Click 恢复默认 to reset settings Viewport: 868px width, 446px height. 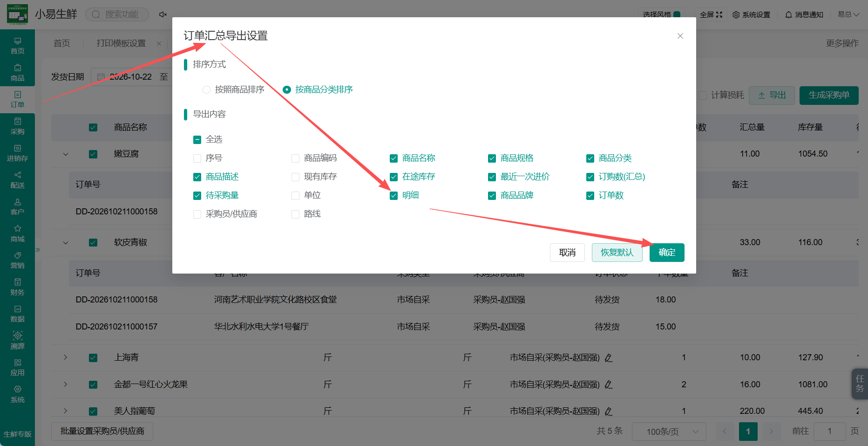coord(617,253)
